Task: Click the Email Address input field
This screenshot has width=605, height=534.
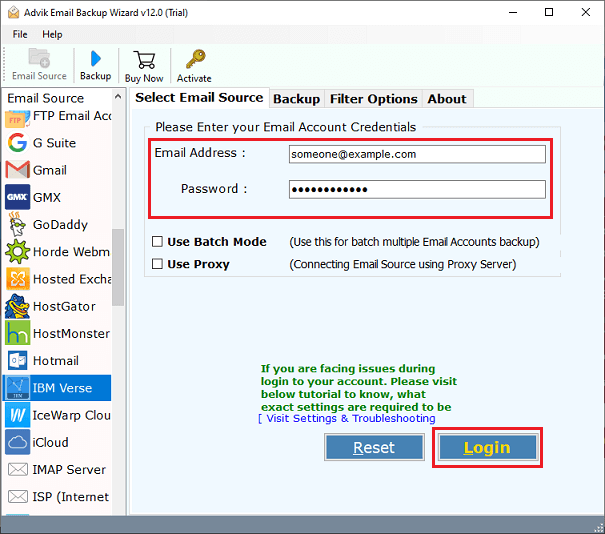Action: 417,154
